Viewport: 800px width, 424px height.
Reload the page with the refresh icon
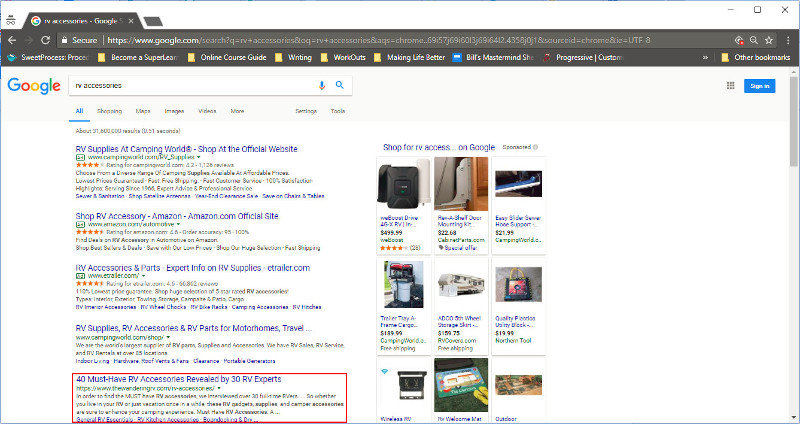tap(45, 40)
